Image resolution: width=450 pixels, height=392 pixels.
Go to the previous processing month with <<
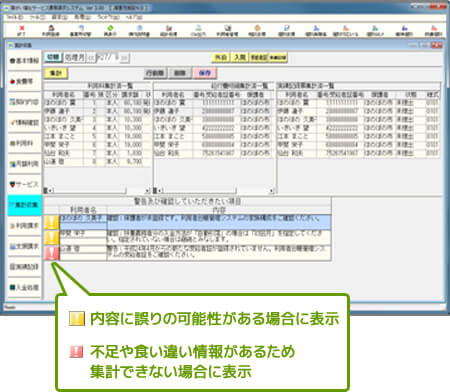[x=91, y=58]
